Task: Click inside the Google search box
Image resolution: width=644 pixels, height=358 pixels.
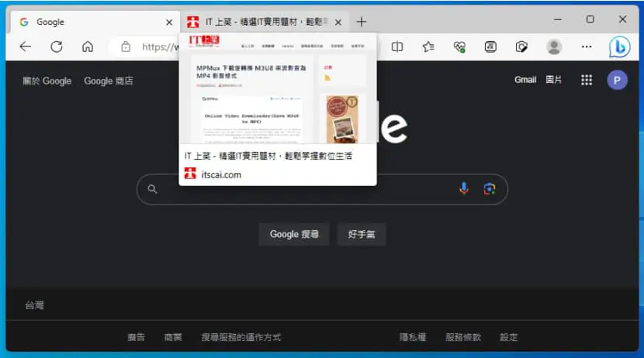Action: (308, 189)
